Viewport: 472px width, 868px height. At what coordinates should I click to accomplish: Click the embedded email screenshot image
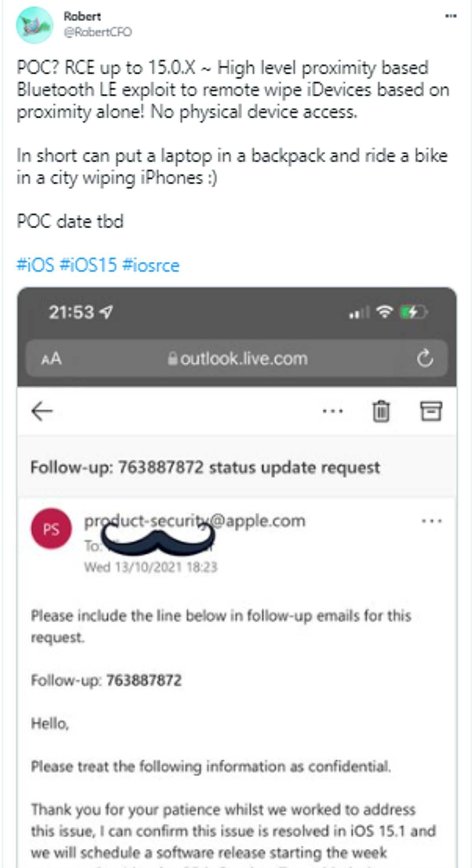[237, 577]
